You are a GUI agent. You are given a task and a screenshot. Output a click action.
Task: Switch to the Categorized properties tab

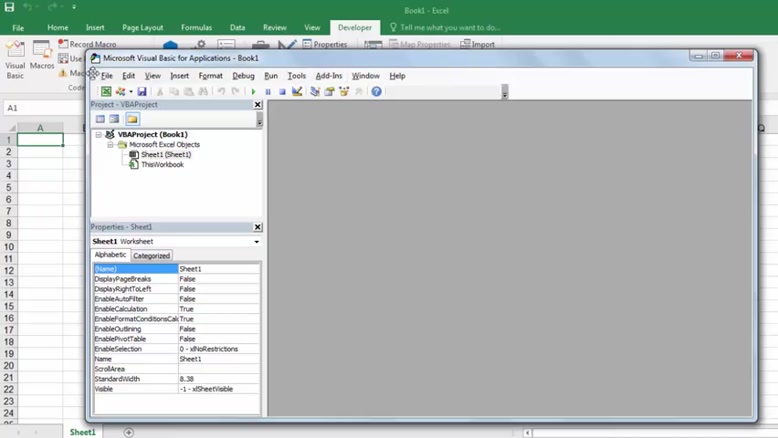pyautogui.click(x=152, y=256)
